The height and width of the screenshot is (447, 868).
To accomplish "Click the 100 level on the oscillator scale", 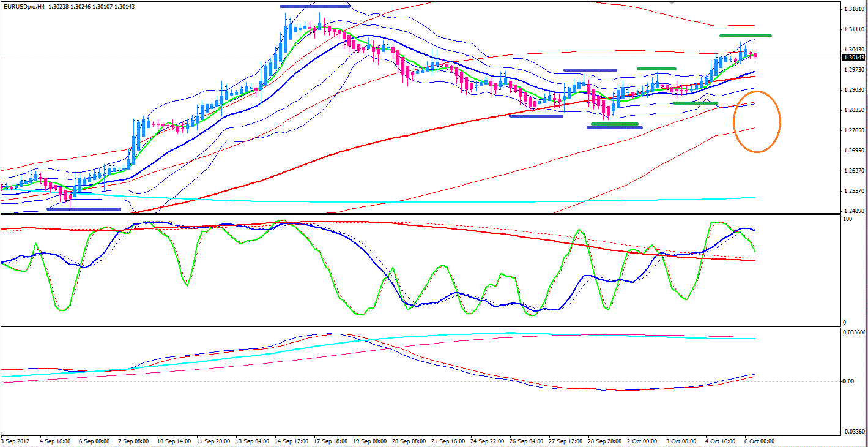I will [848, 219].
